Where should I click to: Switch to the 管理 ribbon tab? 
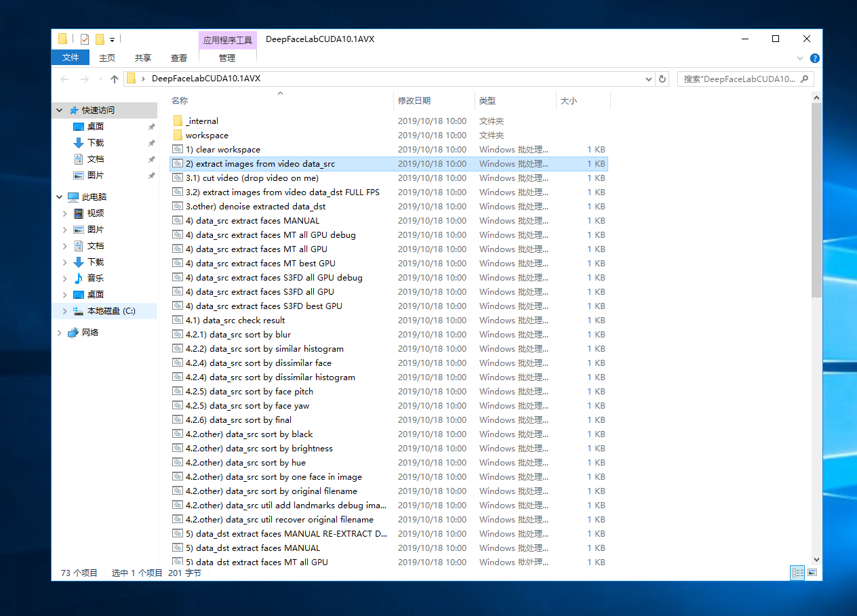[227, 58]
